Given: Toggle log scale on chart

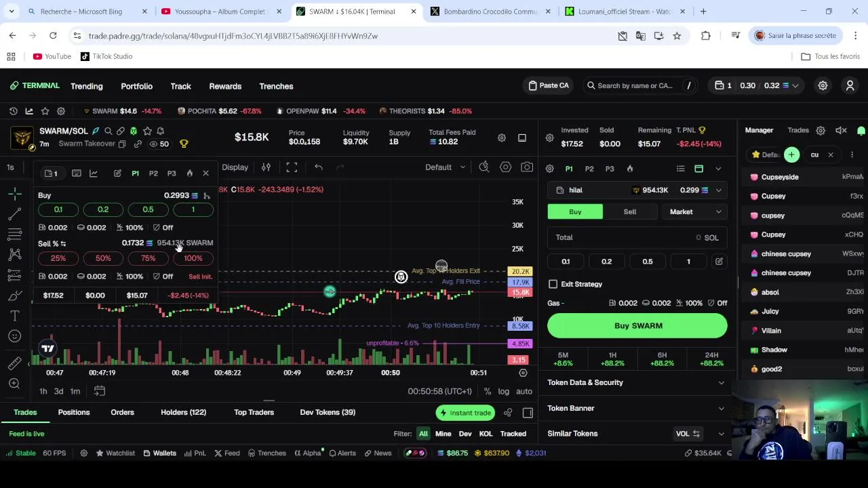Looking at the screenshot, I should coord(503,391).
